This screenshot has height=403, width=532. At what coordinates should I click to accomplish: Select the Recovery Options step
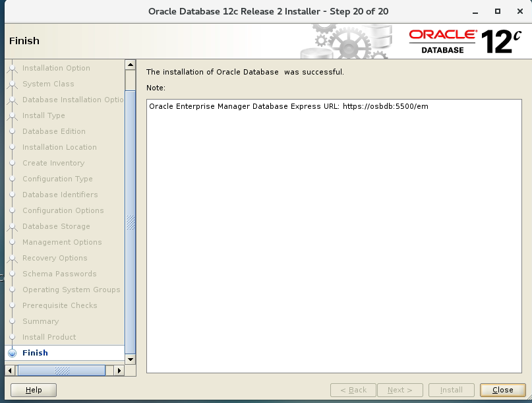tap(55, 258)
